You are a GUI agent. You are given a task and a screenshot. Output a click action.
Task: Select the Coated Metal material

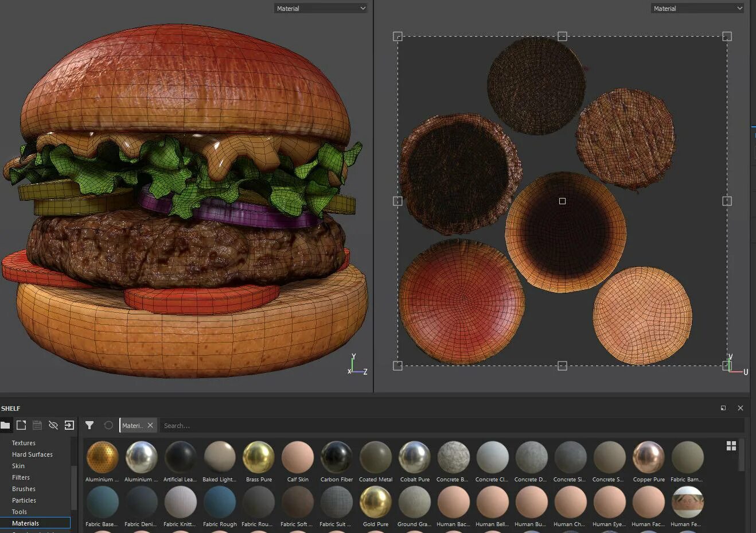click(x=376, y=457)
